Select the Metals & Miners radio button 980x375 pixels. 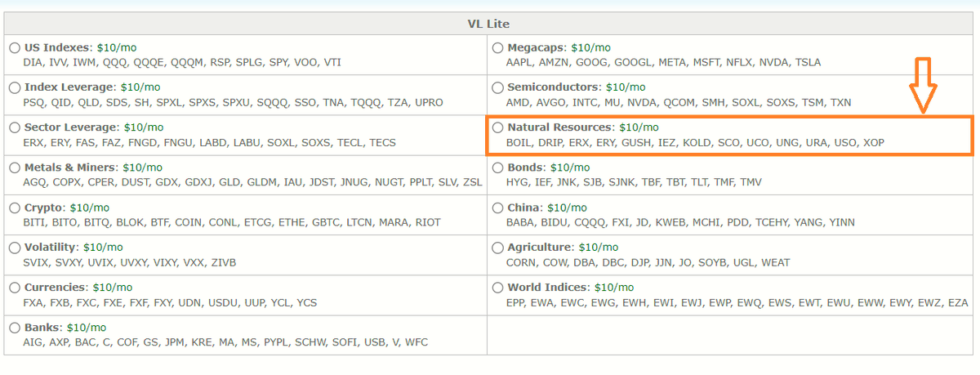15,167
